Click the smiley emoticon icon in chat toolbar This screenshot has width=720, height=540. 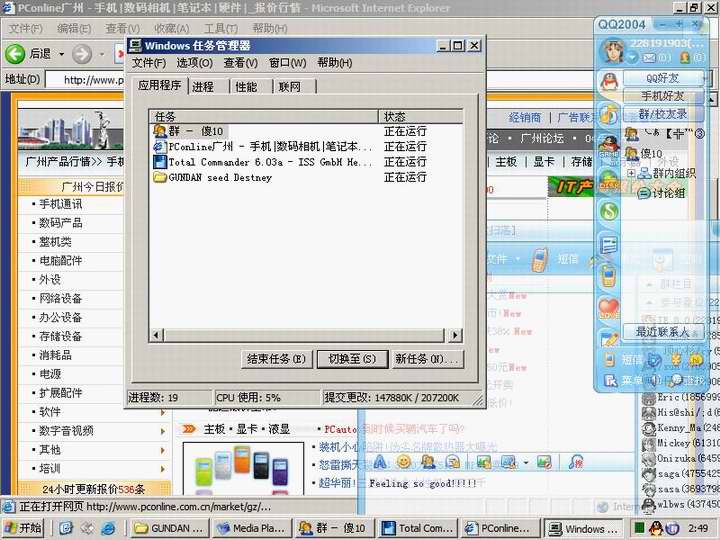coord(404,461)
